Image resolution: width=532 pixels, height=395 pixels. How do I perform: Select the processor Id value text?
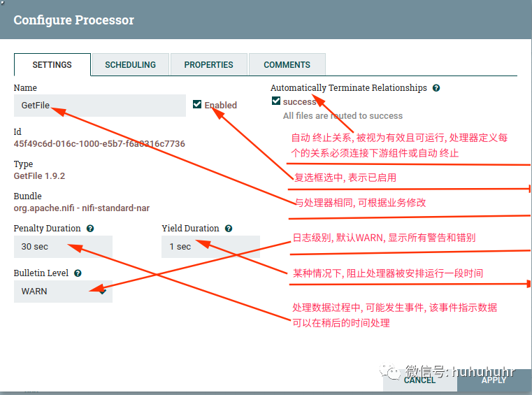point(99,144)
